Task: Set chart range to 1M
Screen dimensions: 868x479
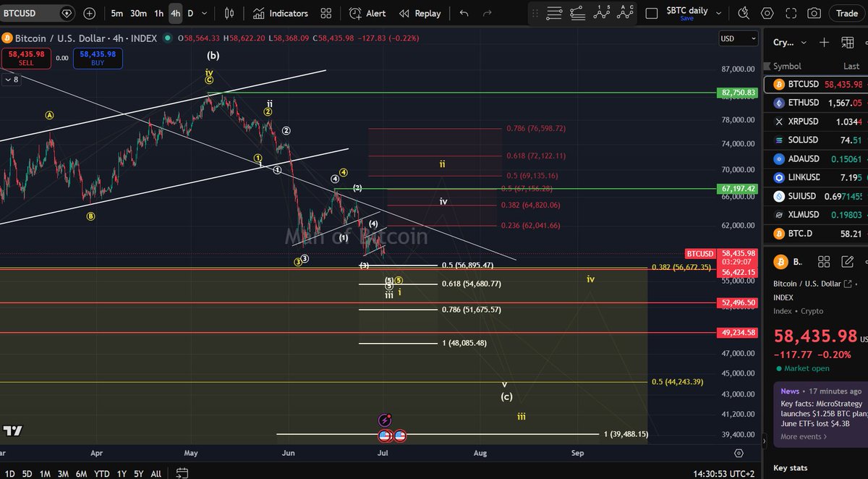Action: coord(45,474)
